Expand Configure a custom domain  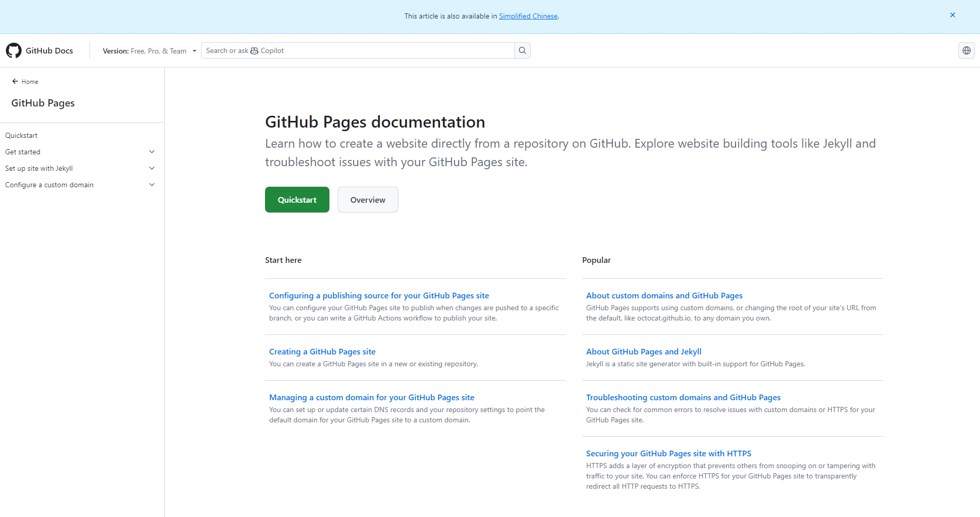tap(151, 184)
